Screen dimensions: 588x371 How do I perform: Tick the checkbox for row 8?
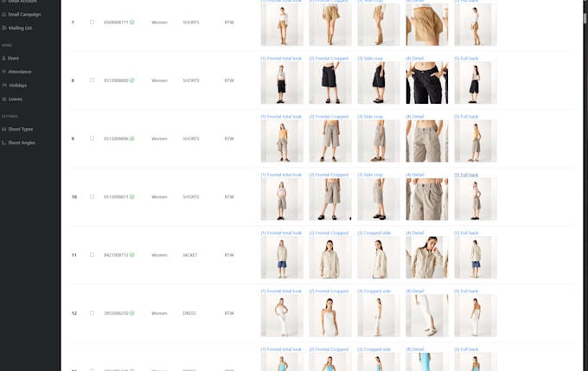(92, 80)
